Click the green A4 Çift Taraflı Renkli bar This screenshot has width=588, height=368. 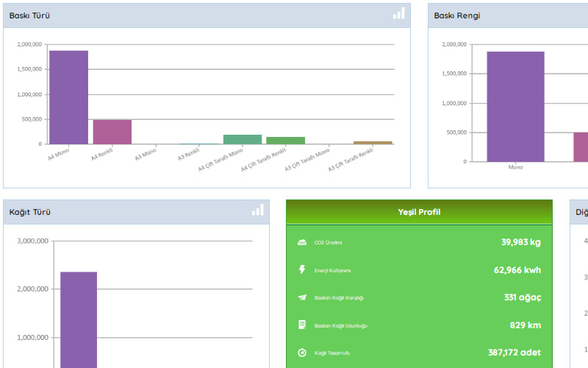point(285,140)
